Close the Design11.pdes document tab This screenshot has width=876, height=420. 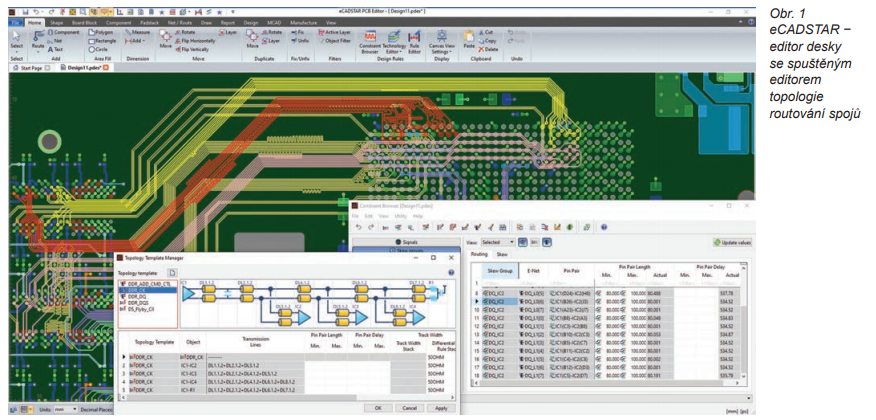tap(106, 68)
